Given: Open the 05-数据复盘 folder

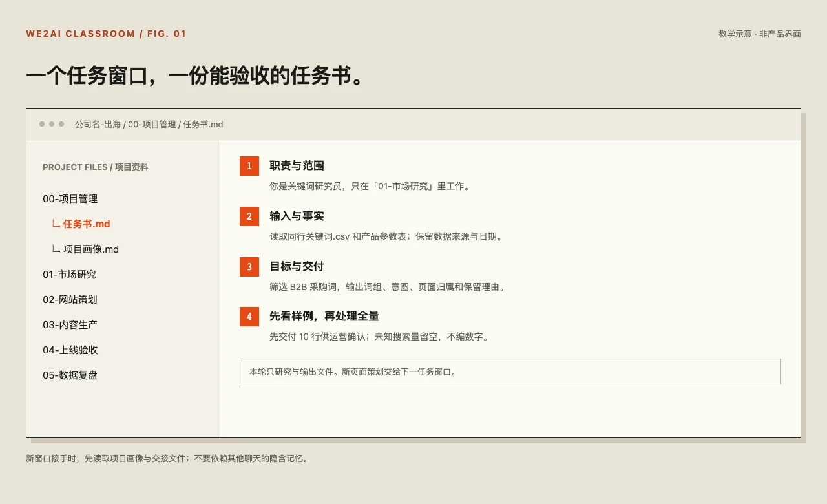Looking at the screenshot, I should 70,375.
